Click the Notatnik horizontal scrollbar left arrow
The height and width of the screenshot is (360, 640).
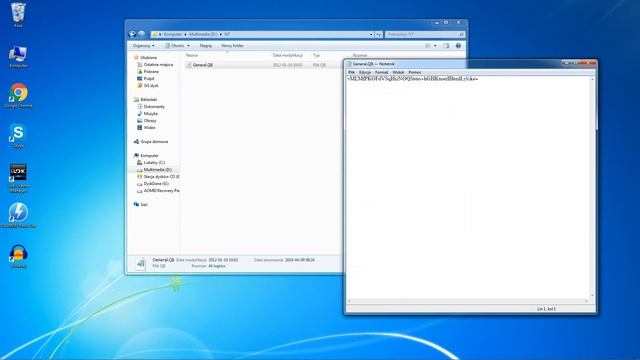click(349, 301)
